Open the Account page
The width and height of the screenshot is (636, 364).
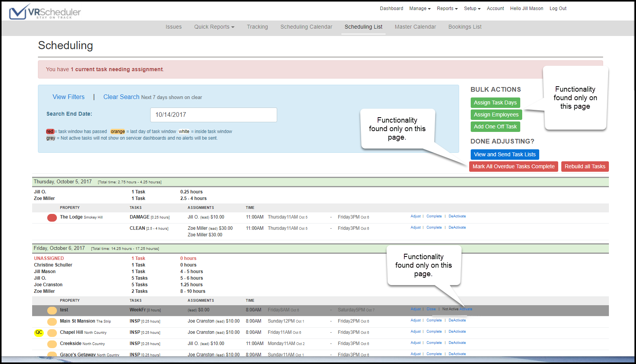[x=495, y=9]
